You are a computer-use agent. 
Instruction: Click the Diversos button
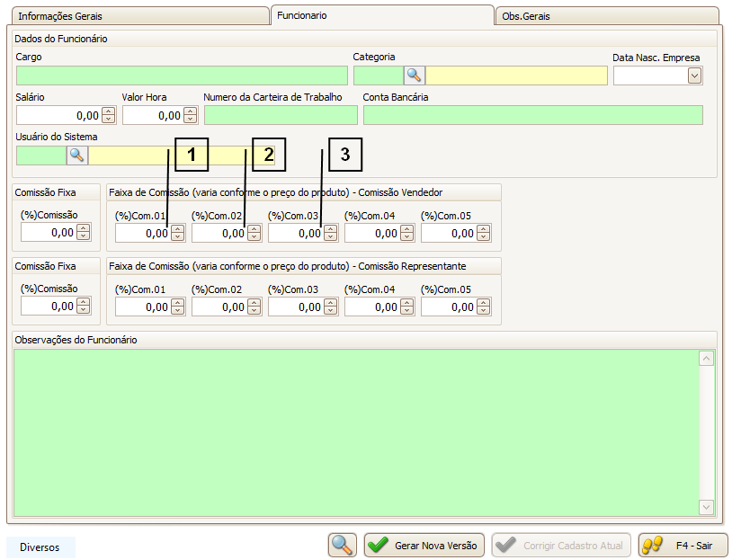point(40,547)
